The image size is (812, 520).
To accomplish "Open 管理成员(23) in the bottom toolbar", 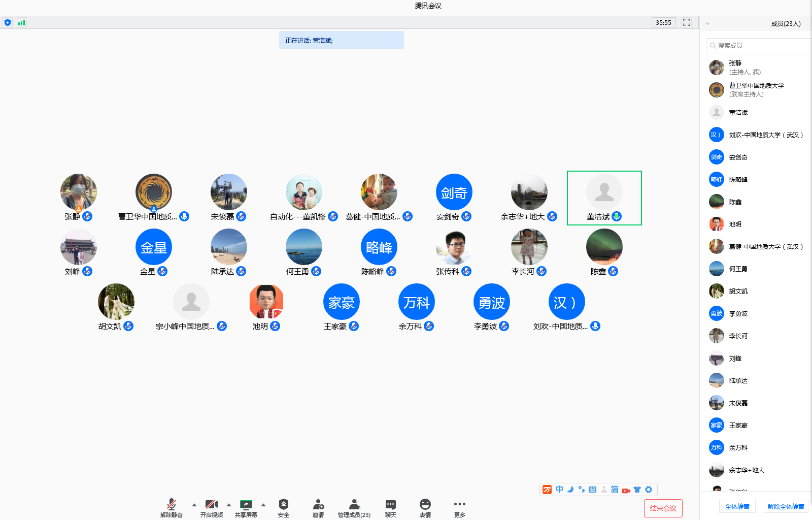I will pos(354,507).
